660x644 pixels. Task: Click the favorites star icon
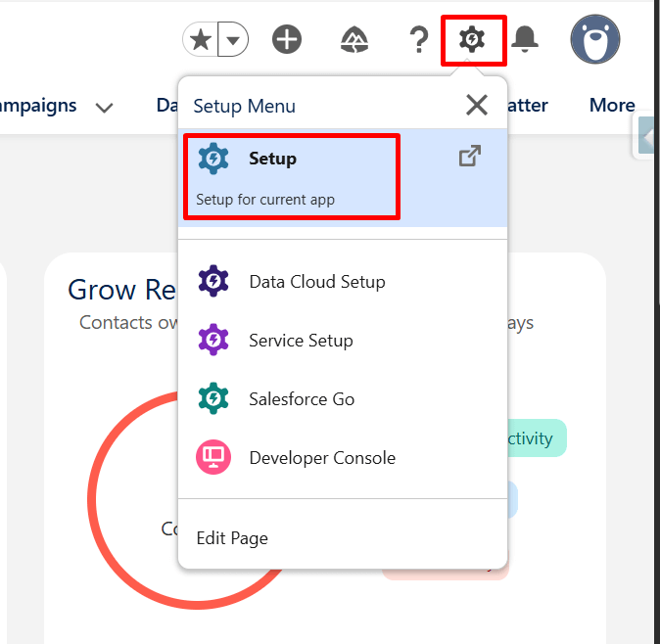click(201, 40)
